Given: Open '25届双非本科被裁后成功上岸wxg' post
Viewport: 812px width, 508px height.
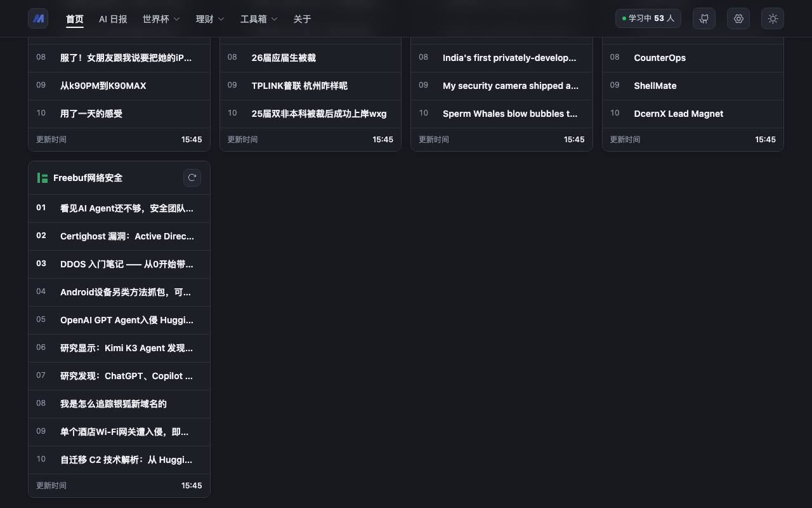Looking at the screenshot, I should click(x=310, y=114).
